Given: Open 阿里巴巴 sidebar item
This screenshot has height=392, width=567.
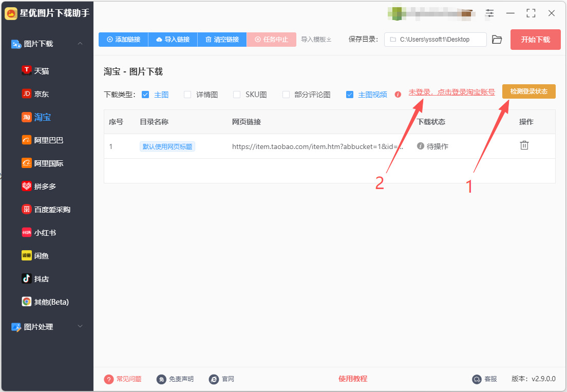Looking at the screenshot, I should click(x=43, y=140).
